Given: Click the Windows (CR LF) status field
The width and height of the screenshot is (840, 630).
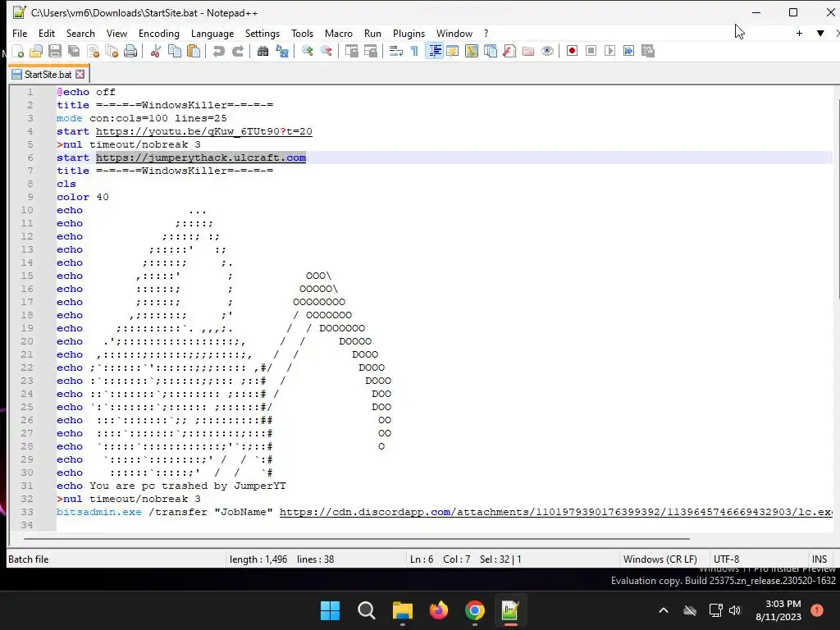Looking at the screenshot, I should [x=660, y=559].
